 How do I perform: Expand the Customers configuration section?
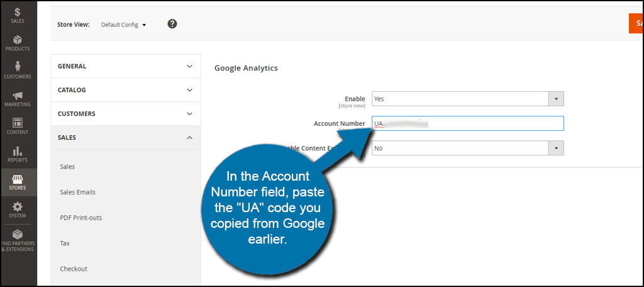126,114
